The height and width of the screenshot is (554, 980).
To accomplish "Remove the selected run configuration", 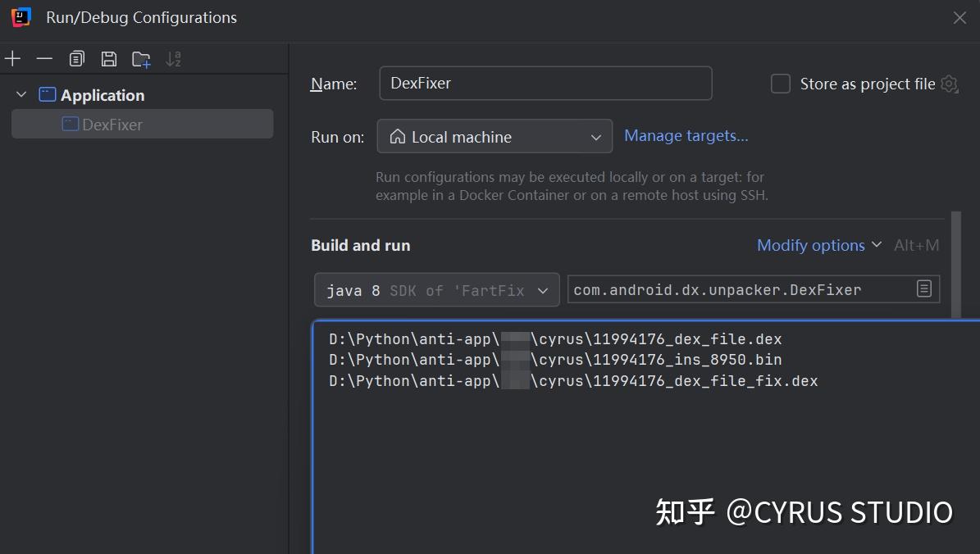I will [x=43, y=58].
